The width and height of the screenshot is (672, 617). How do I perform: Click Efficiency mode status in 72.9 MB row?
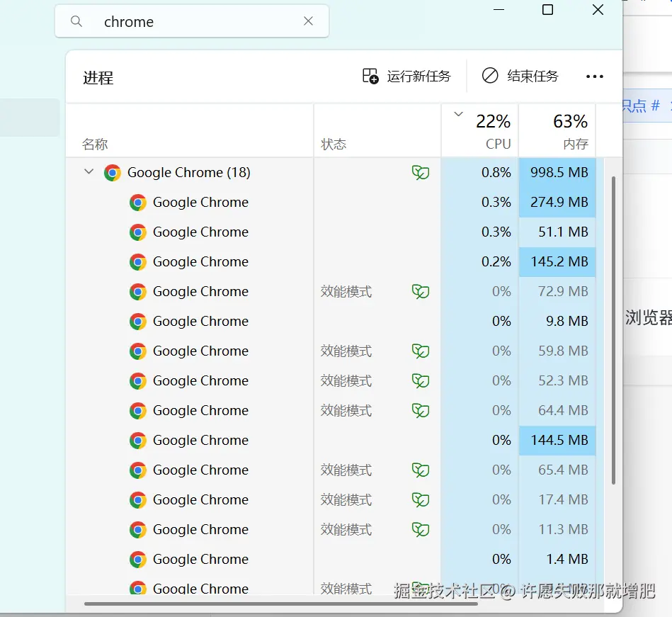pyautogui.click(x=346, y=292)
